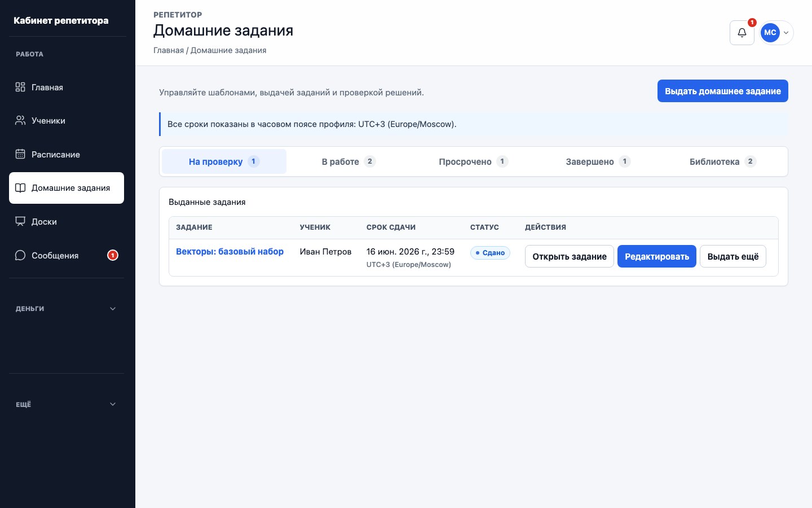Switch to the Библиотека tab
Image resolution: width=812 pixels, height=508 pixels.
click(x=722, y=161)
